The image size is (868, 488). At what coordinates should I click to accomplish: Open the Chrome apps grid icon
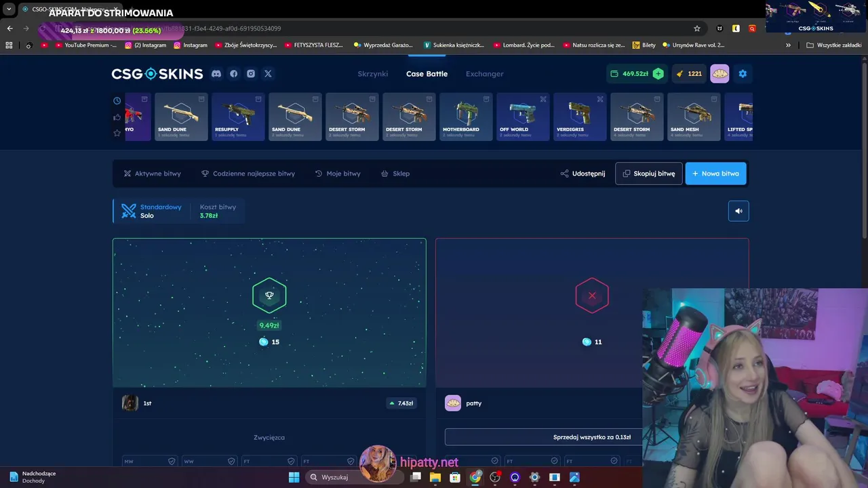pyautogui.click(x=9, y=45)
